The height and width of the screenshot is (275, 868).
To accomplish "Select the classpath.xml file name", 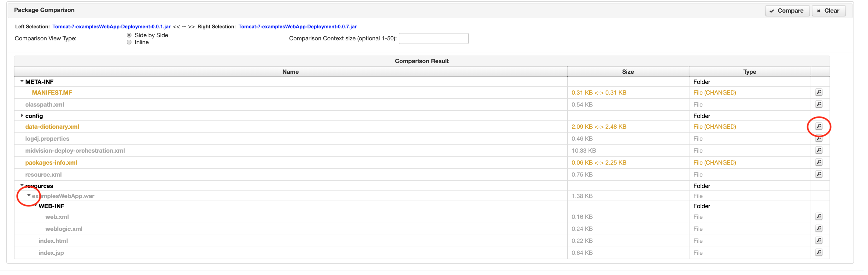I will [x=45, y=105].
